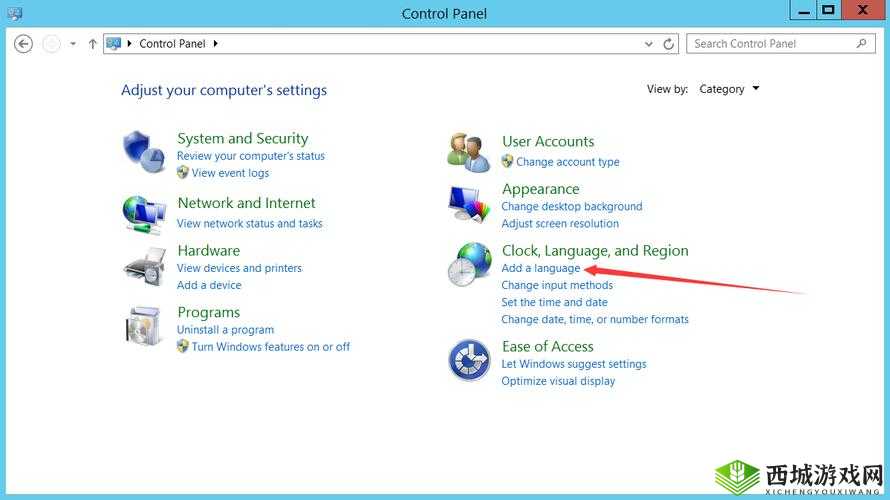Click the Appearance monitor icon
Image resolution: width=890 pixels, height=500 pixels.
pos(468,205)
